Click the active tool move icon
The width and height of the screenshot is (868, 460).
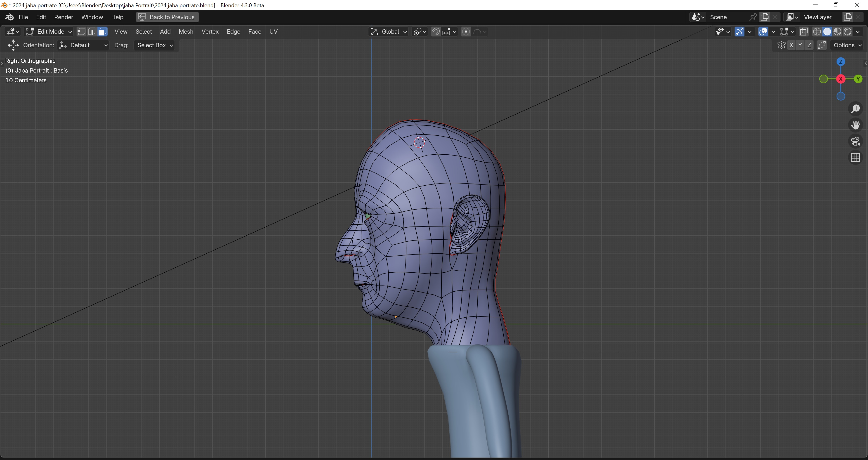click(x=13, y=45)
